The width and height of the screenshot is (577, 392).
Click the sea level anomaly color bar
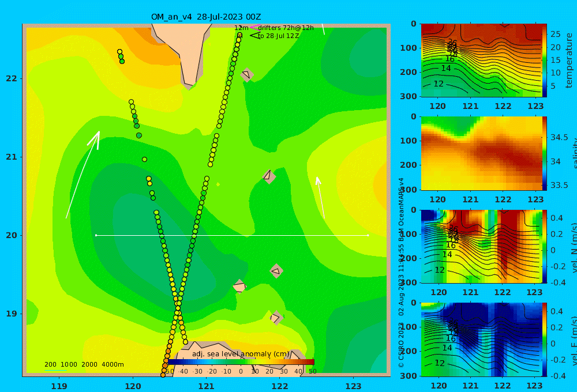241,362
